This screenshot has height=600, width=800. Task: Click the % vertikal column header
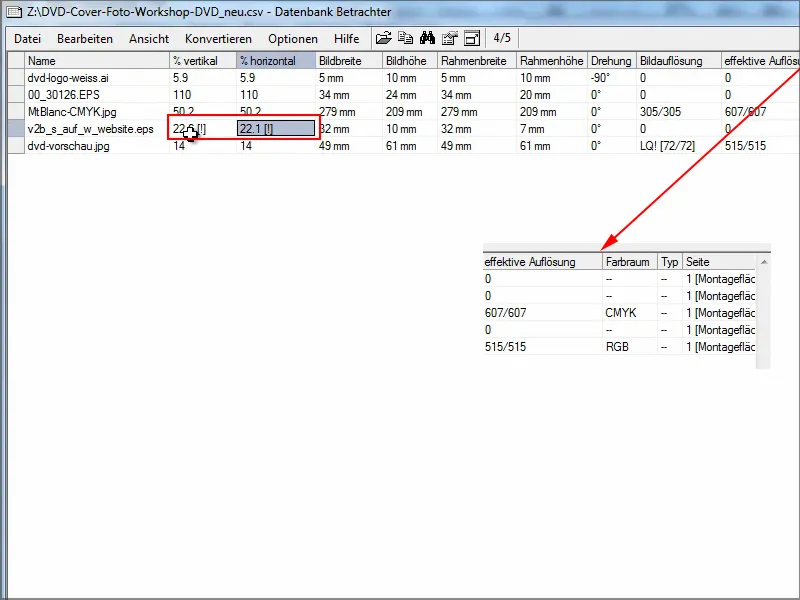(203, 61)
